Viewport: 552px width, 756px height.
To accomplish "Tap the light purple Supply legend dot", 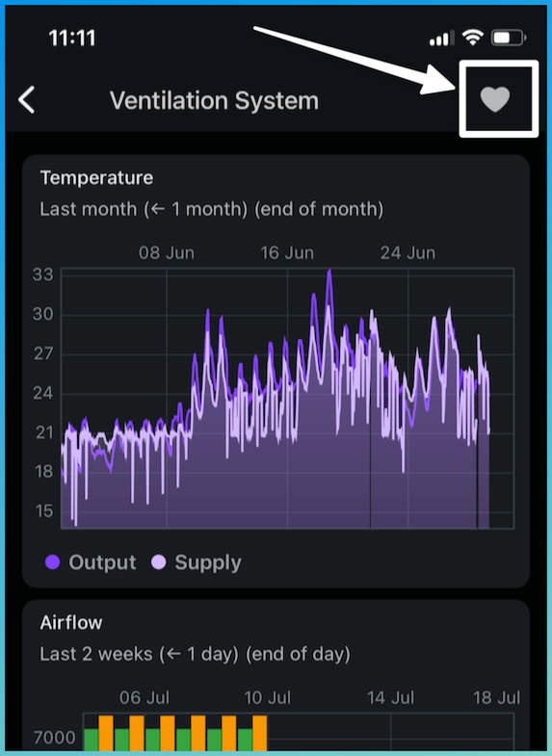I will [x=159, y=562].
